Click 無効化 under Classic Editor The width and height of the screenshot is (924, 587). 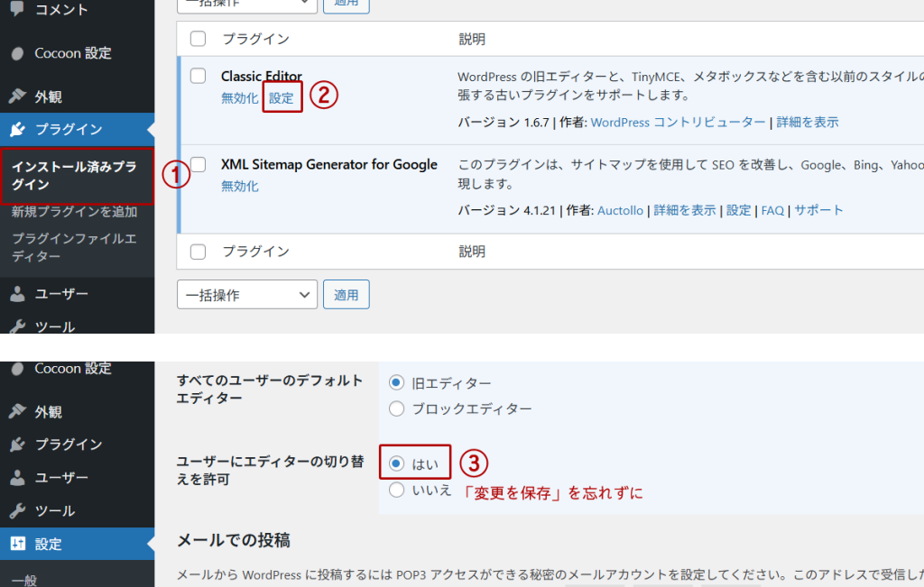(x=240, y=98)
